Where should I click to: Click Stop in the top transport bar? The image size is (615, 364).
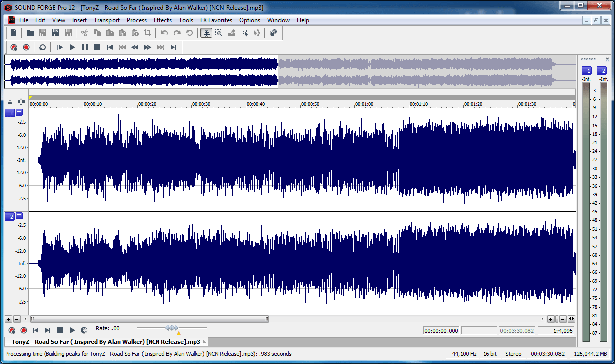[x=97, y=47]
